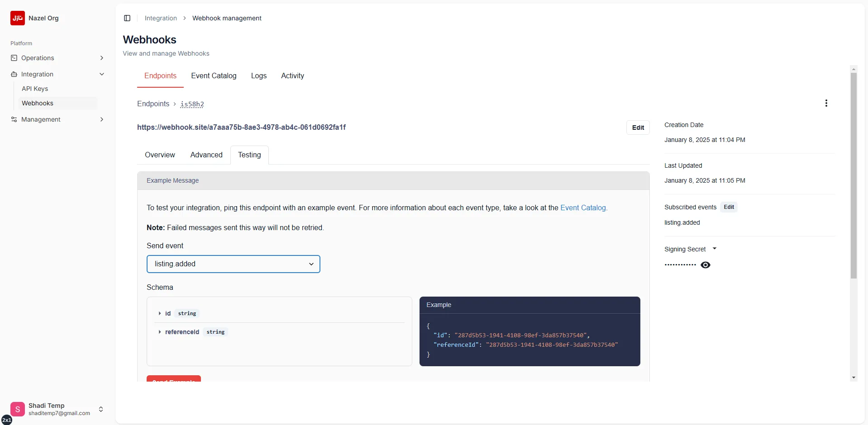The height and width of the screenshot is (425, 868).
Task: Click the Integration sidebar icon
Action: [14, 74]
